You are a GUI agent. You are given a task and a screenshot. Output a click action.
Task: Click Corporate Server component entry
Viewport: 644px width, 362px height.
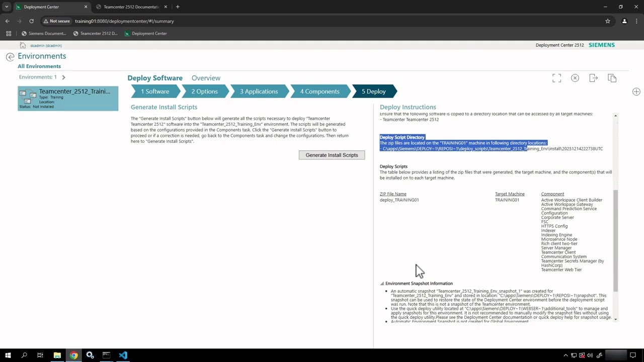point(557,218)
